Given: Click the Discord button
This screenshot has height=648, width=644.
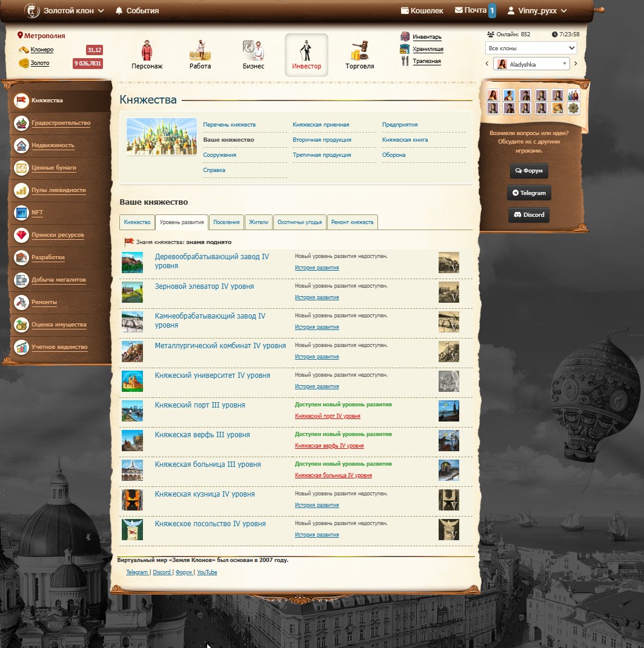Looking at the screenshot, I should 529,215.
